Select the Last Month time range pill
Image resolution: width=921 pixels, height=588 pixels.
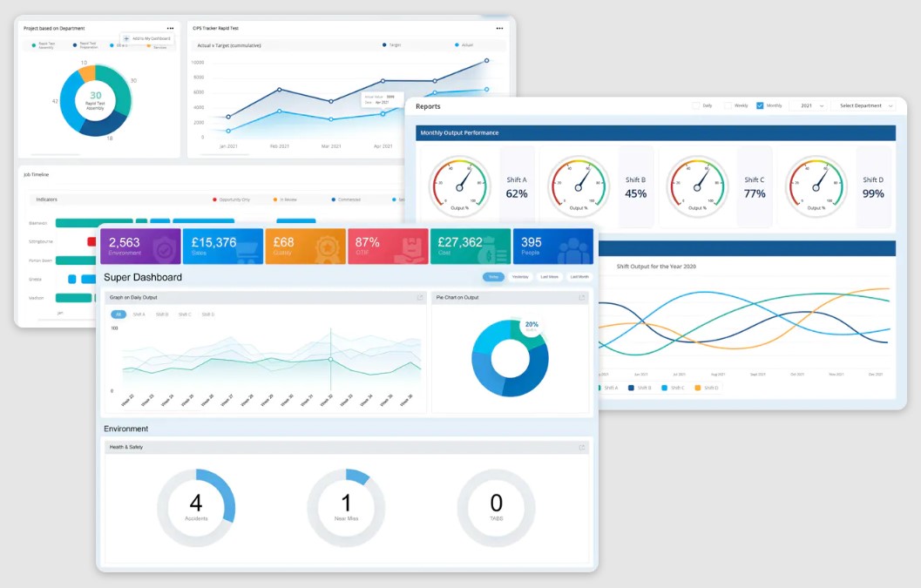coord(579,277)
